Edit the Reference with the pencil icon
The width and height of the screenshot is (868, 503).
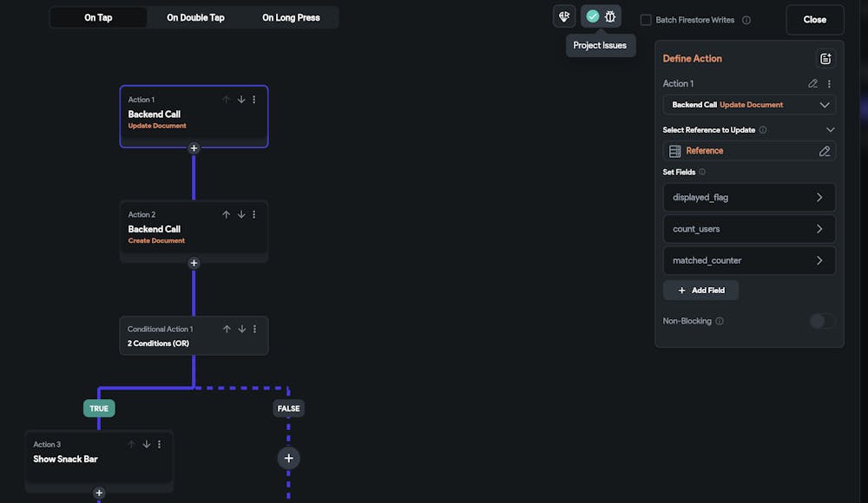824,150
